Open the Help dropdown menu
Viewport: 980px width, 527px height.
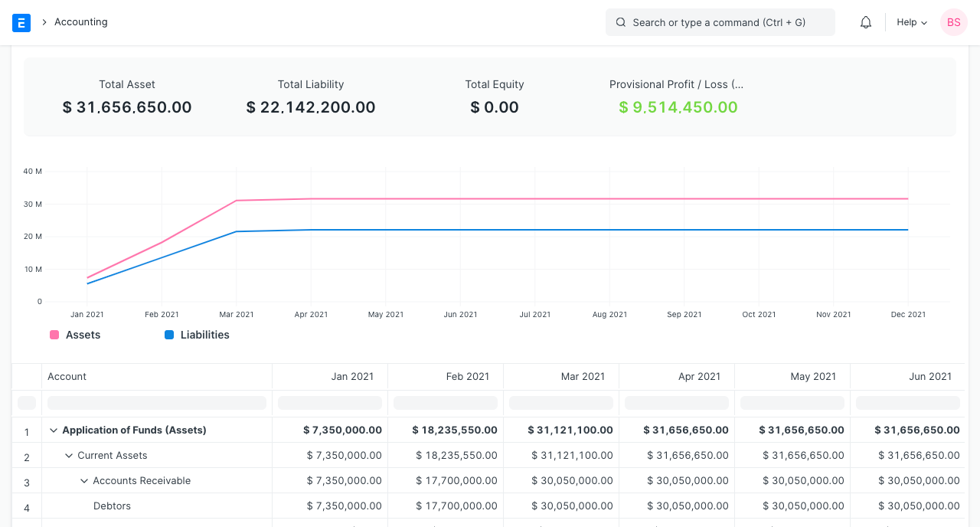point(911,22)
